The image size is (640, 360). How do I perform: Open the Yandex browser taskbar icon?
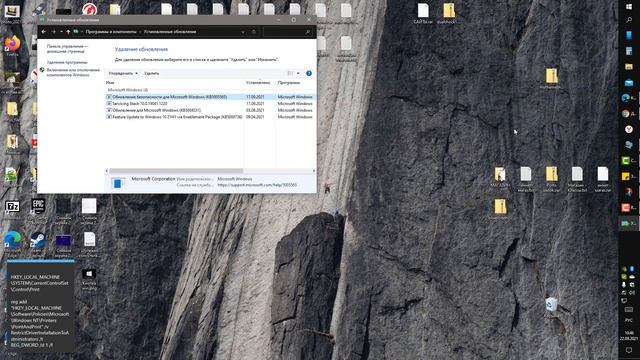click(629, 129)
